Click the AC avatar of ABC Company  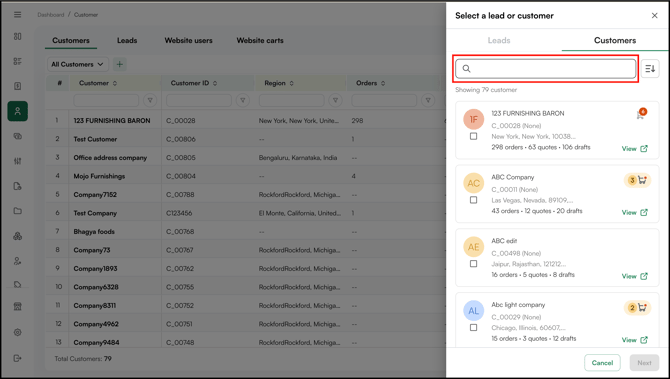click(473, 183)
